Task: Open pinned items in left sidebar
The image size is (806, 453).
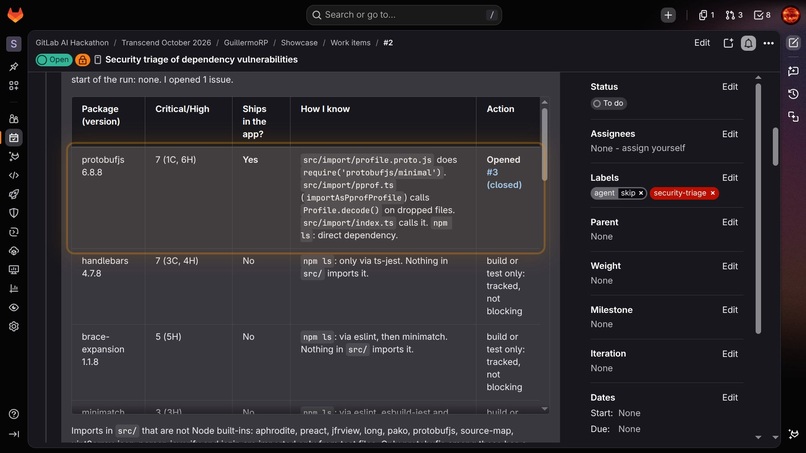Action: tap(14, 66)
